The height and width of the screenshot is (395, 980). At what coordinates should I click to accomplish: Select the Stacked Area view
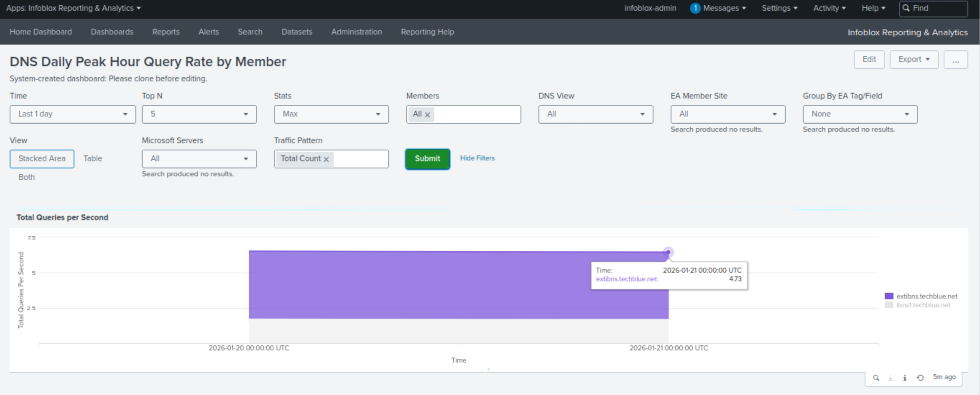(42, 158)
